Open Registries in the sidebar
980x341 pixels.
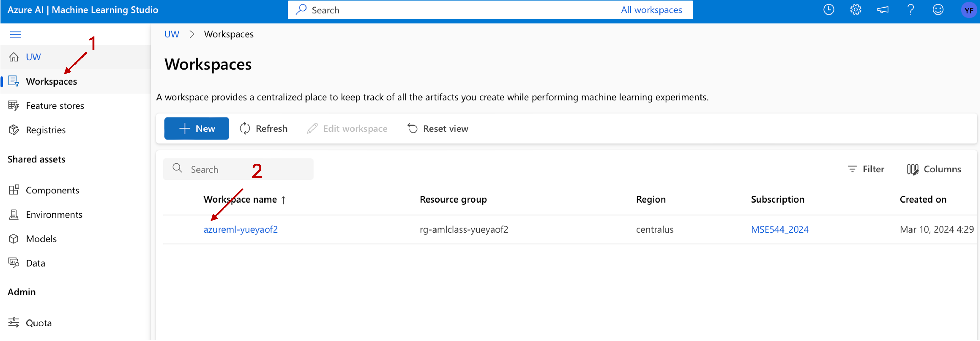46,130
